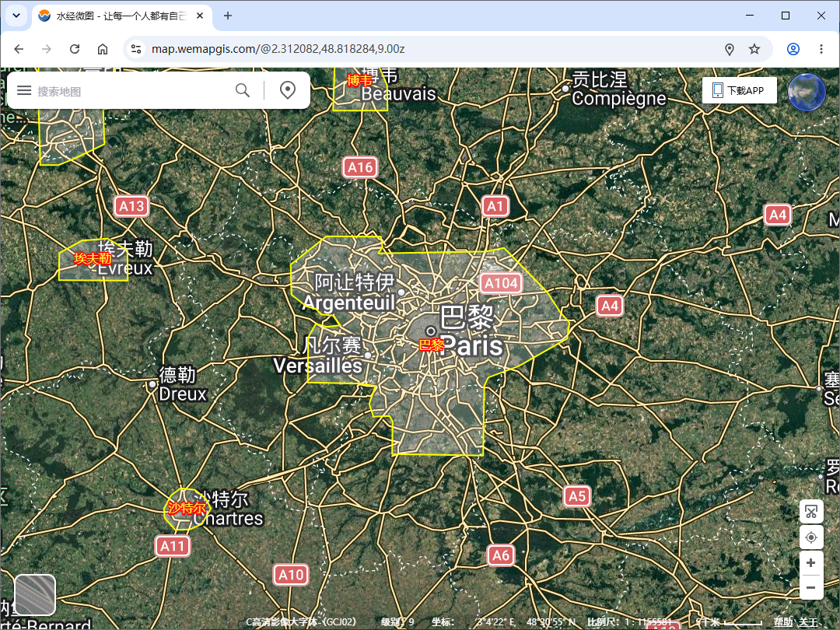Click the 高清影像大字体 (GCJ02) status text

click(x=300, y=622)
